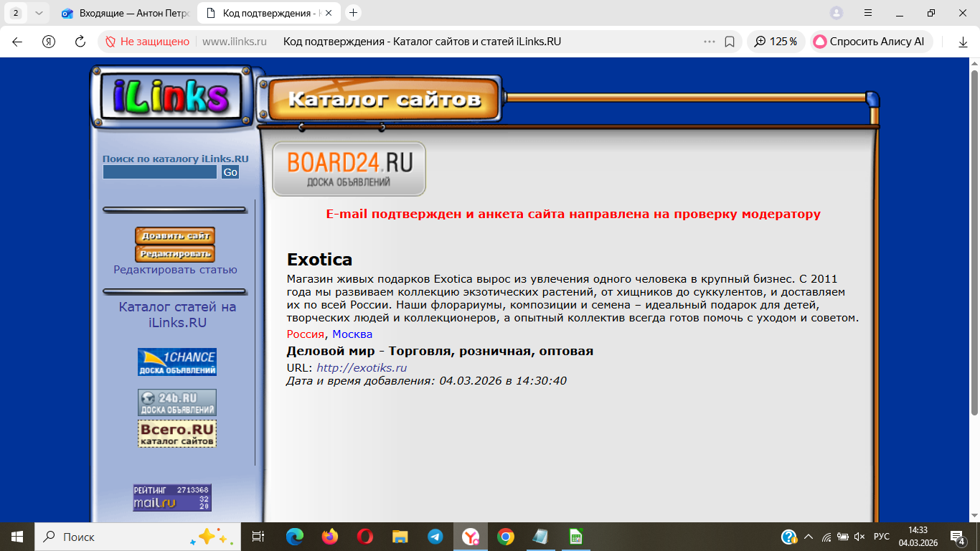Open the downloads panel
This screenshot has width=980, height=551.
963,42
